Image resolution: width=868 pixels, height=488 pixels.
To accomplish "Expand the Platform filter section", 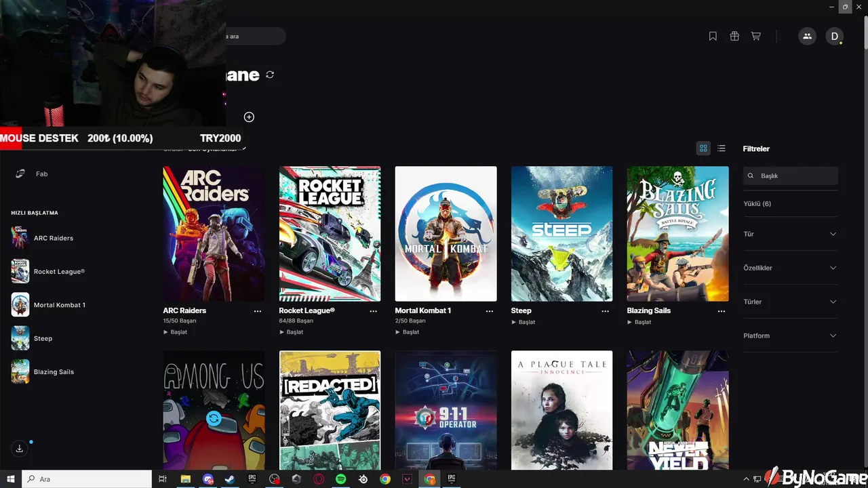I will [x=790, y=335].
